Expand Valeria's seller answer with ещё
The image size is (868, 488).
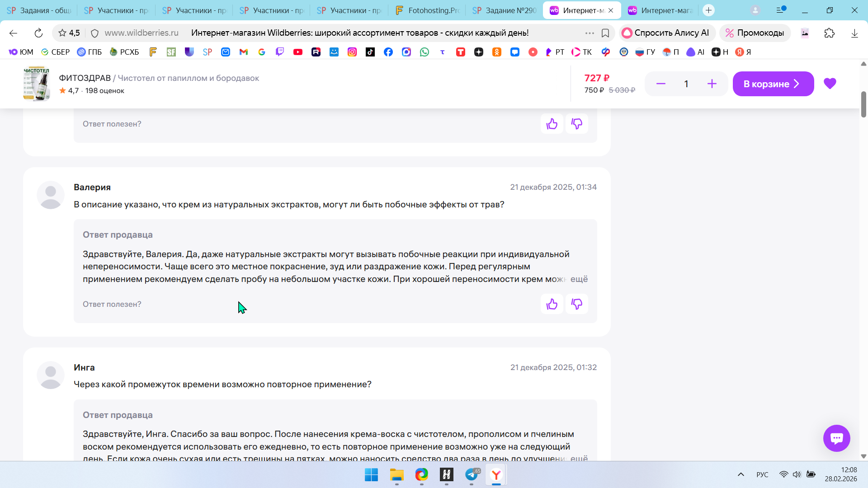pos(579,279)
